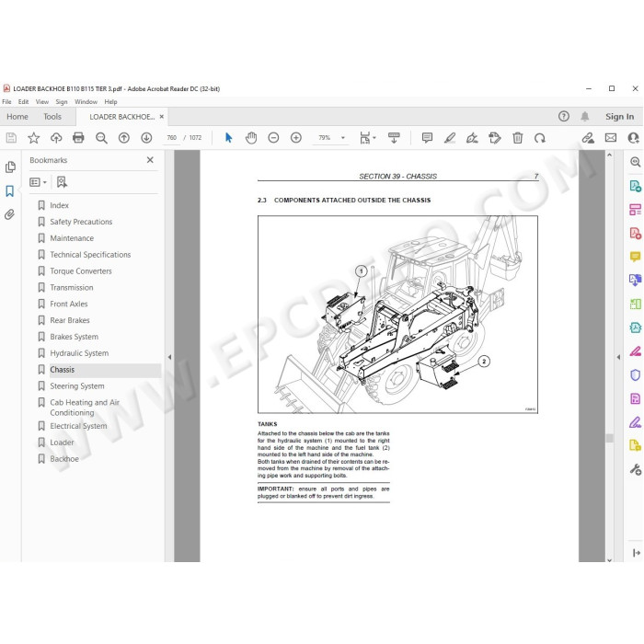This screenshot has width=644, height=644.
Task: Click the Save file icon
Action: click(11, 138)
